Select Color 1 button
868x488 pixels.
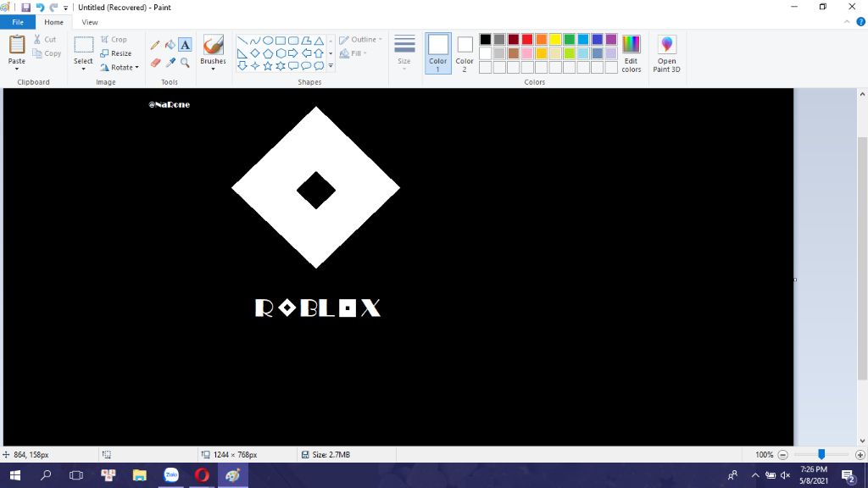pos(438,53)
